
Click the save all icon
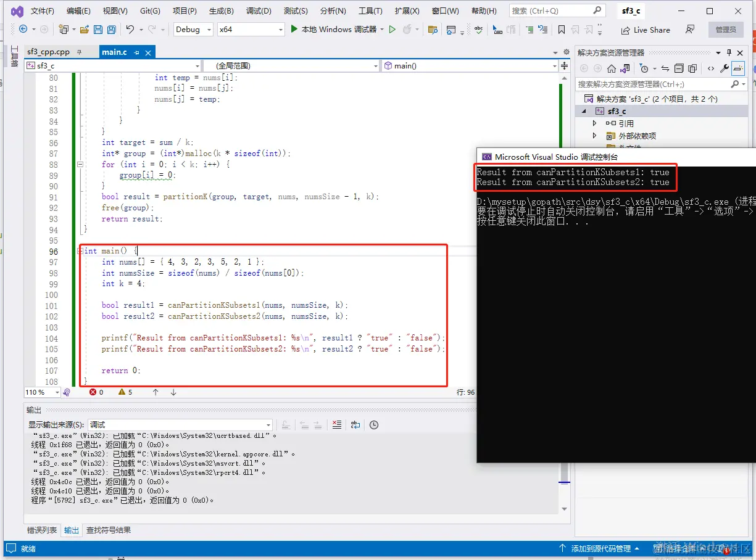tap(112, 30)
